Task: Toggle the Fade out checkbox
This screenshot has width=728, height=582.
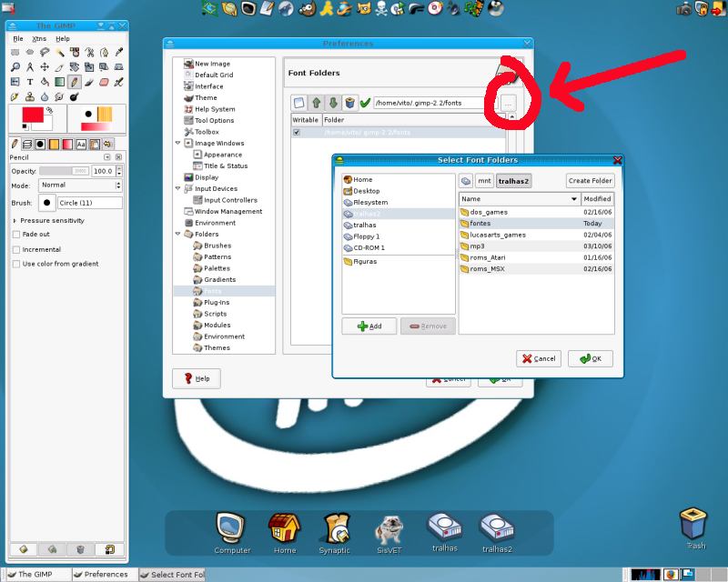Action: pyautogui.click(x=16, y=235)
